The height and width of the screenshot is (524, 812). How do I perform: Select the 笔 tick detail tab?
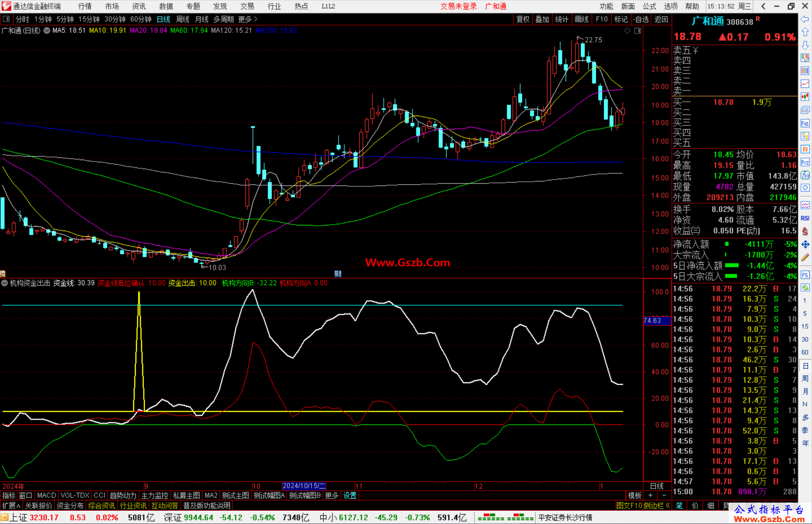point(679,506)
